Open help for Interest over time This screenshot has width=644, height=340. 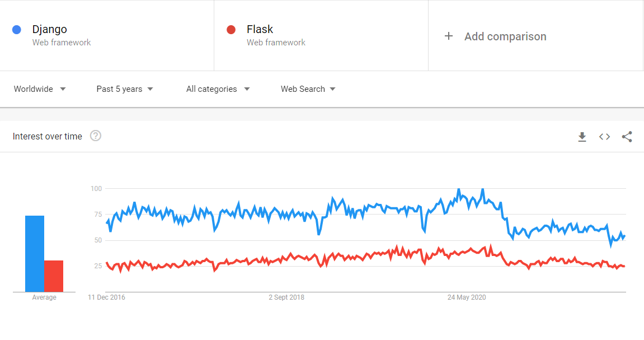[96, 136]
